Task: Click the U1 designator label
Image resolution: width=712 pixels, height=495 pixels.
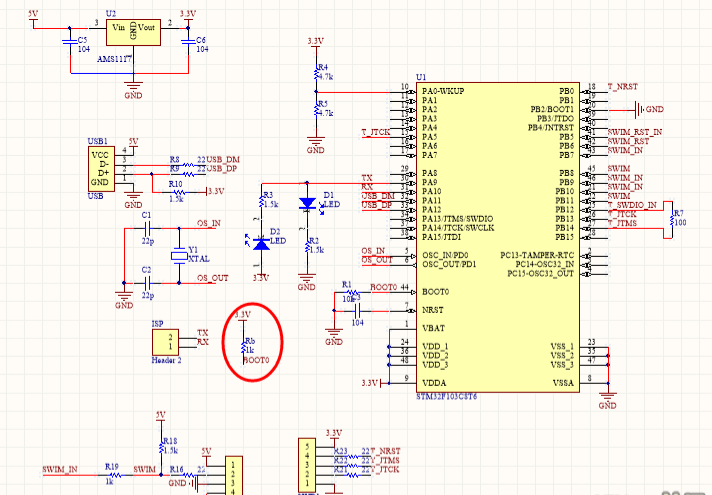Action: 421,77
